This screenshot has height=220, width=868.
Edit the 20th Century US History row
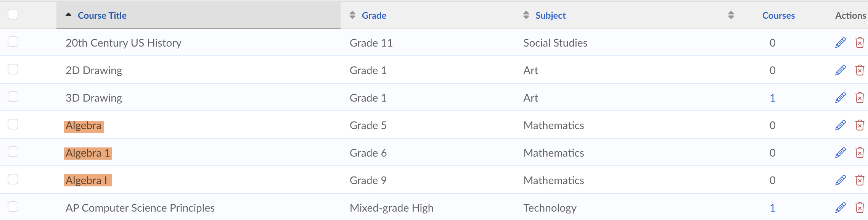pos(841,43)
